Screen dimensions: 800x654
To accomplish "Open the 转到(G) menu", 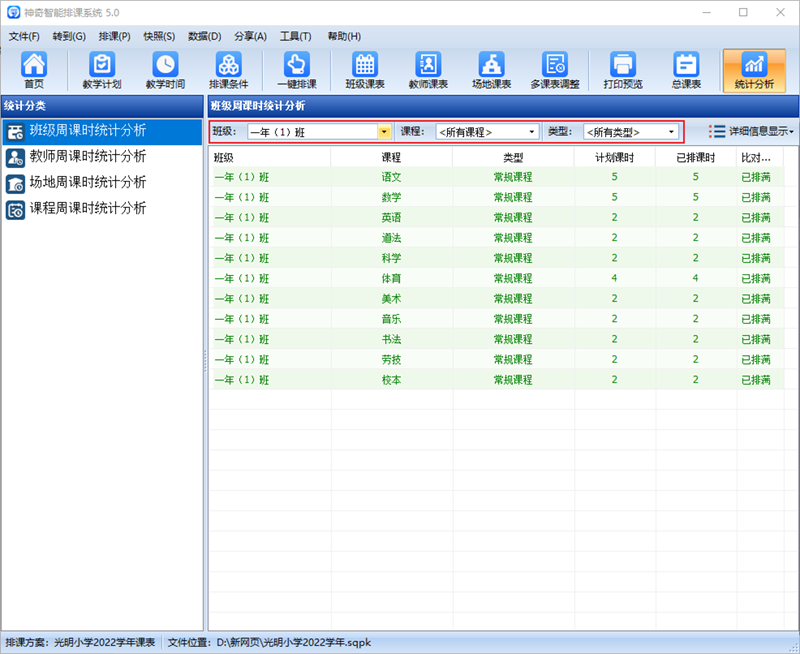I will point(69,36).
